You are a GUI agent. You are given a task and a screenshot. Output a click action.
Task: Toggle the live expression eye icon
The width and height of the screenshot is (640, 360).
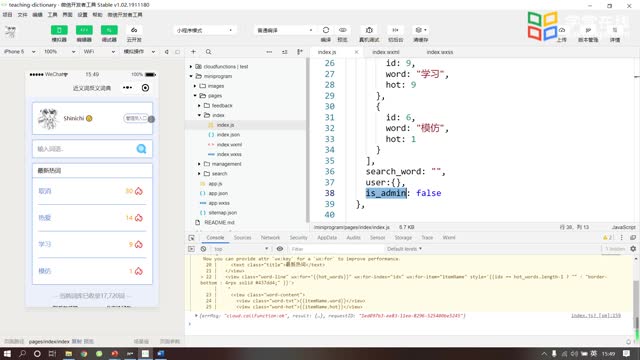(x=280, y=249)
